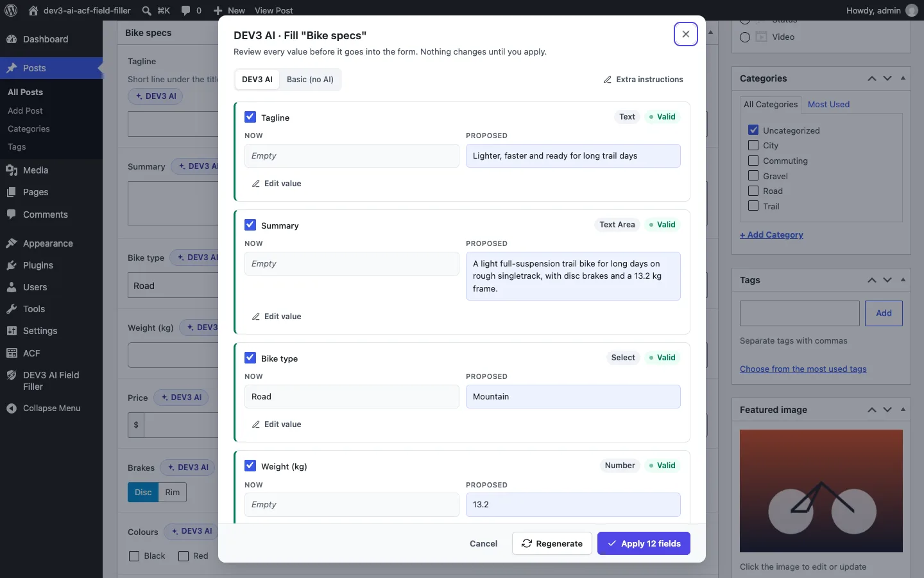
Task: Toggle the Tags panel collapse arrow
Action: (903, 280)
